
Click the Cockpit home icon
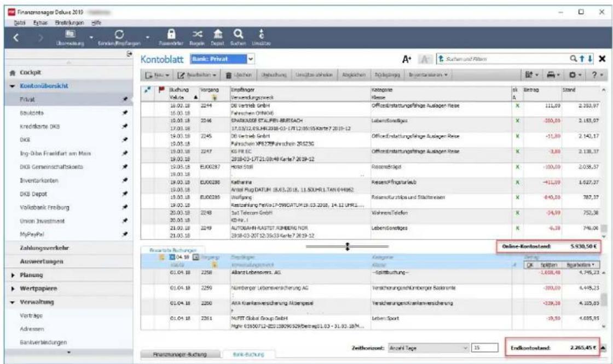13,73
